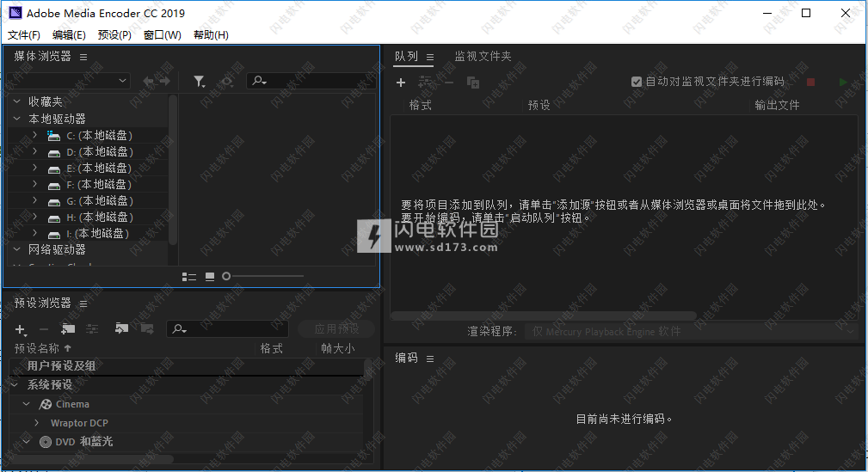Open the 预设浏览器 panel menu icon
The image size is (868, 472).
click(x=83, y=303)
